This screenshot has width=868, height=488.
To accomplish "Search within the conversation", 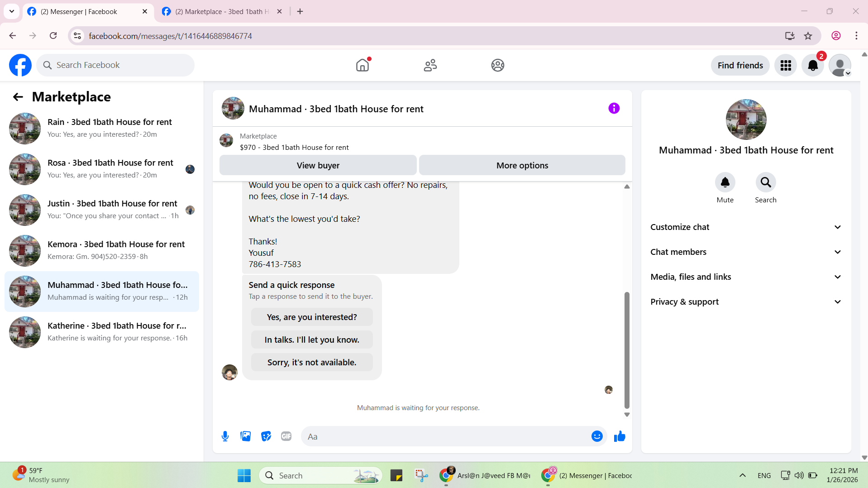I will click(x=766, y=182).
